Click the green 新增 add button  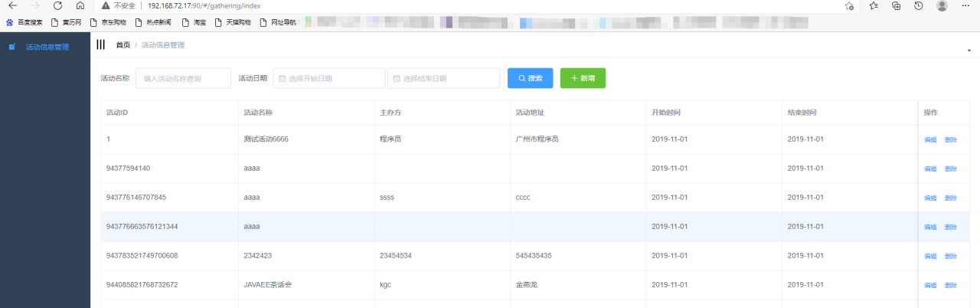point(583,78)
